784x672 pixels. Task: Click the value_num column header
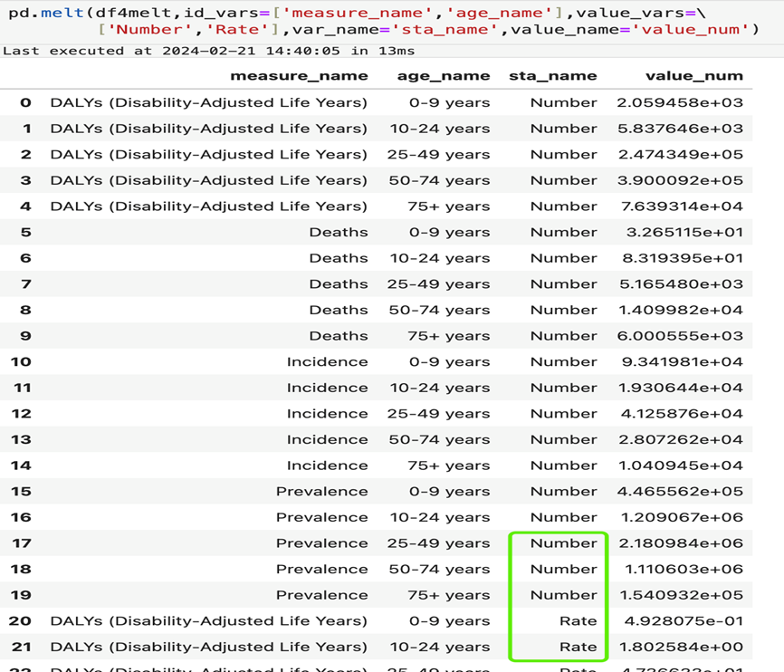point(694,76)
